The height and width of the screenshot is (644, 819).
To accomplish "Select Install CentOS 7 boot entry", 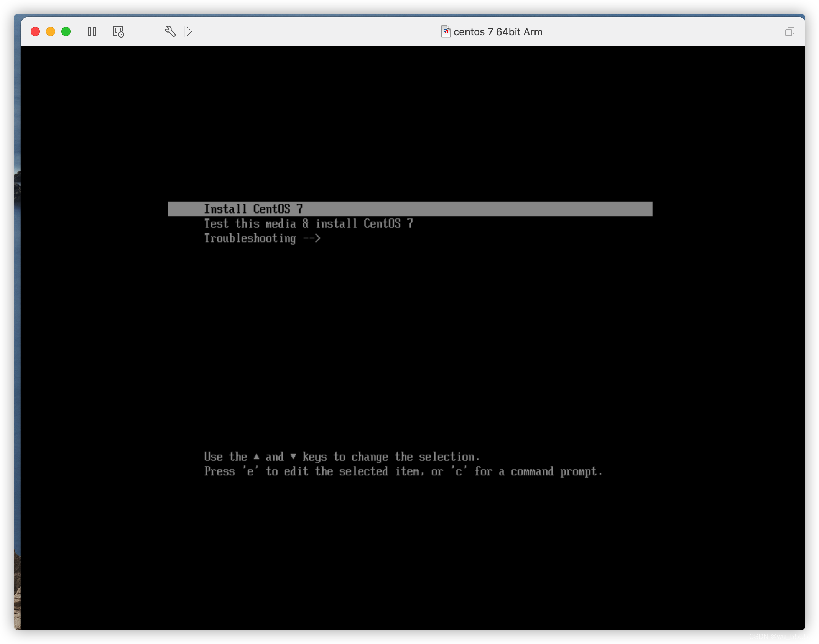I will pos(410,209).
